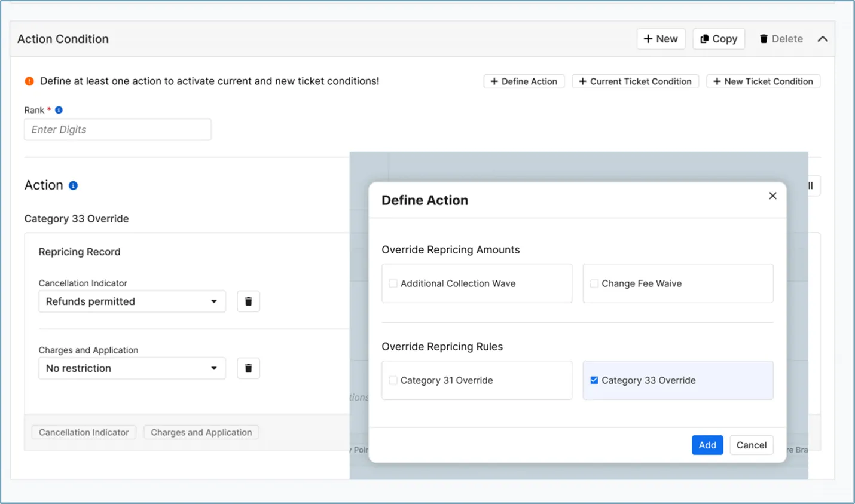Click the Delete button in the header
The height and width of the screenshot is (504, 855).
(781, 39)
